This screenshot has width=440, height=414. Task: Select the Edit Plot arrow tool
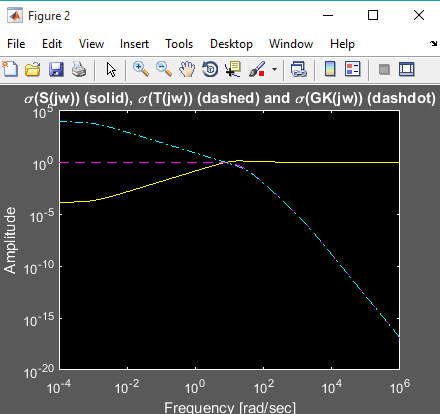(x=111, y=69)
